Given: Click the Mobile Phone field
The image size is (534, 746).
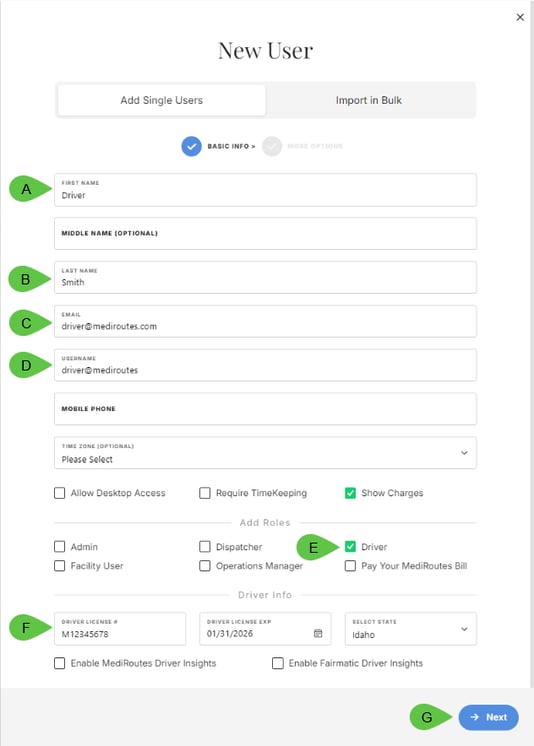Looking at the screenshot, I should click(x=265, y=409).
